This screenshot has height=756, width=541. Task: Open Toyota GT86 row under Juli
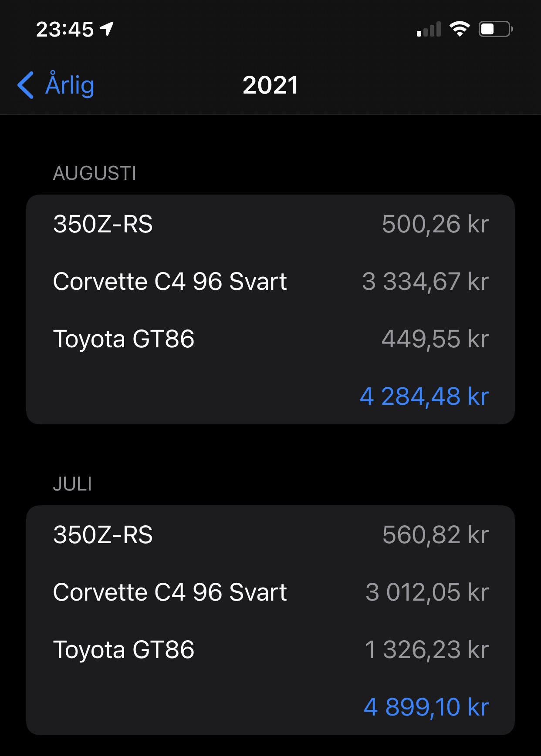point(270,649)
